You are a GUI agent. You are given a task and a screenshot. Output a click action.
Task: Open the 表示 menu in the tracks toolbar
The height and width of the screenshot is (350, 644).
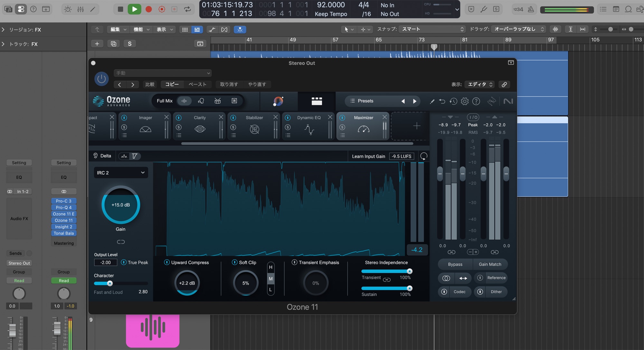[165, 29]
